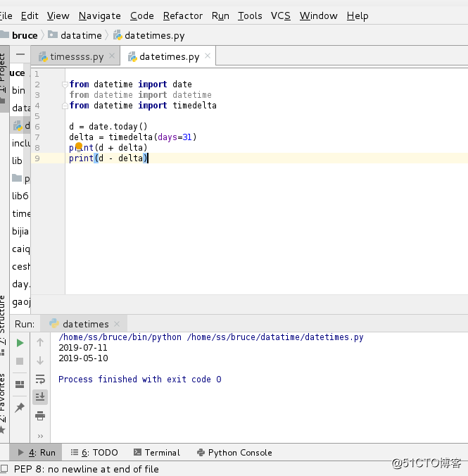Open the Help menu

click(358, 15)
